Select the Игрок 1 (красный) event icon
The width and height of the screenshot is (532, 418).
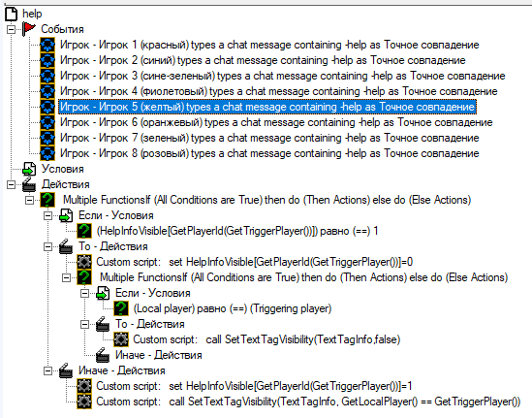pyautogui.click(x=47, y=45)
